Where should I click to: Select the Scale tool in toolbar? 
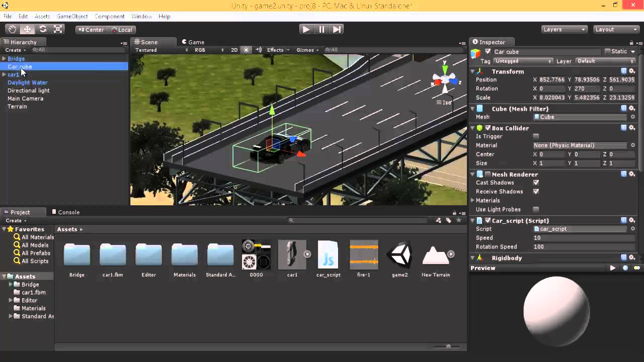58,30
